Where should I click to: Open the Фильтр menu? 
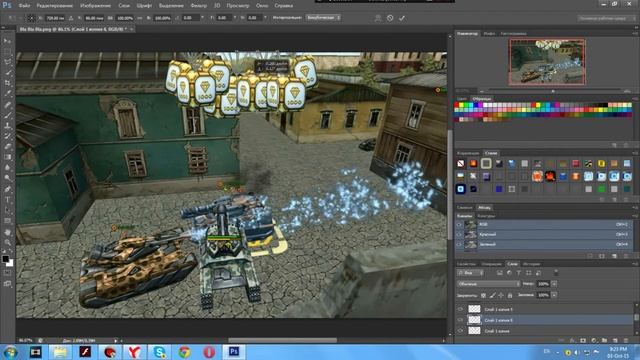point(198,6)
